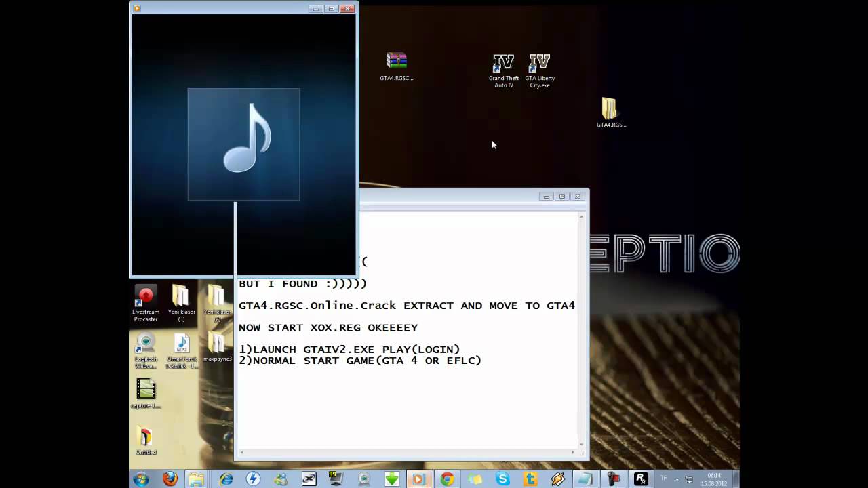Screen dimensions: 868x488
Task: Open the GTA4.RGS folder on desktop
Action: click(610, 113)
